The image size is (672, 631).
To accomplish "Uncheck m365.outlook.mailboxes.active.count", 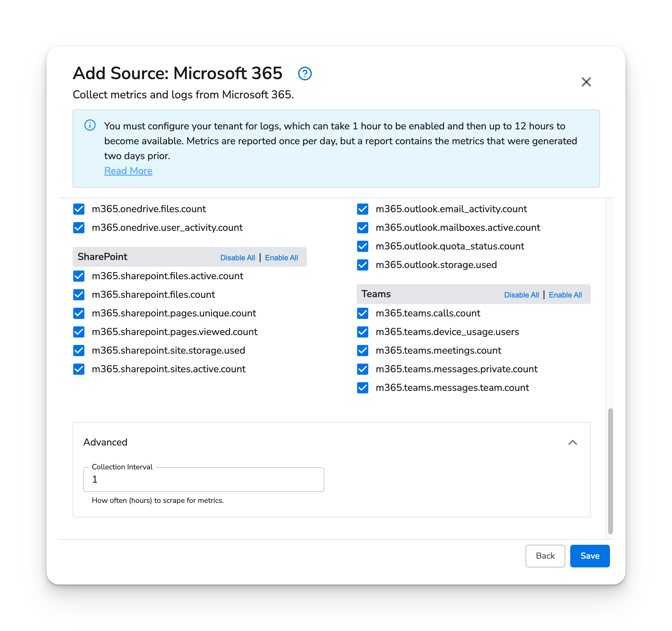I will [x=362, y=227].
